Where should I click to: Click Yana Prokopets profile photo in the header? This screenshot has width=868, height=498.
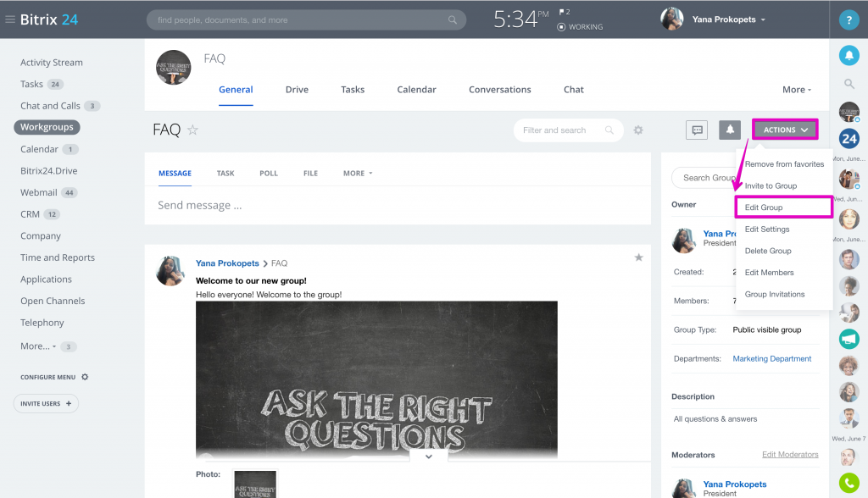coord(671,19)
